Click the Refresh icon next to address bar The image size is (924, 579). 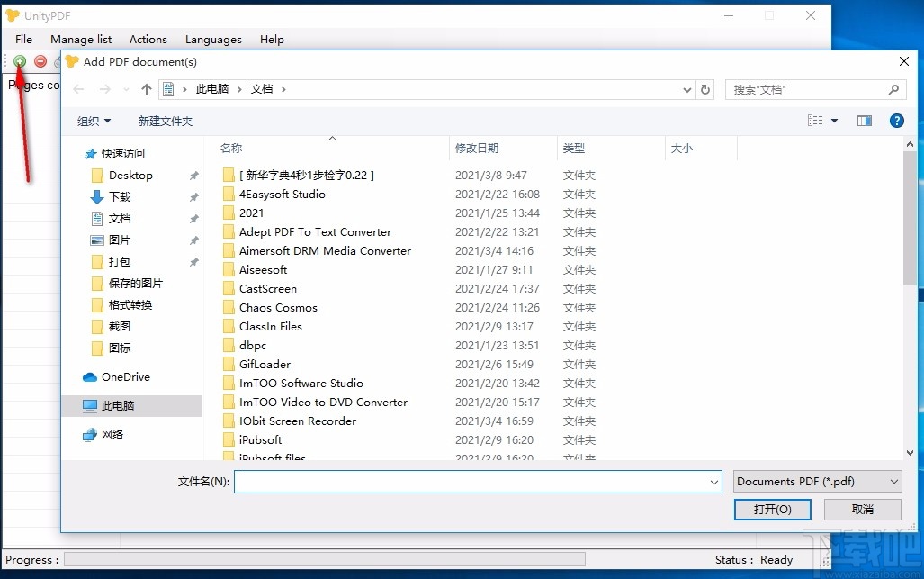click(704, 89)
